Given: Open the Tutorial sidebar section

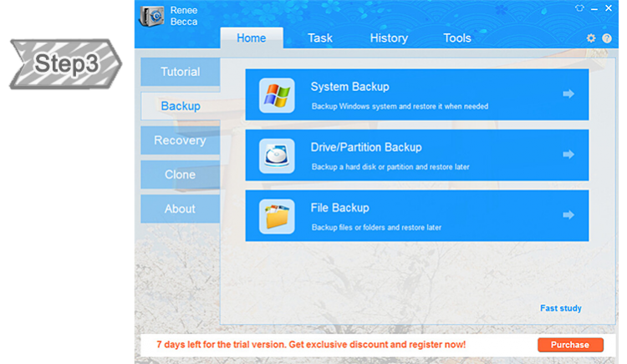Looking at the screenshot, I should click(180, 72).
